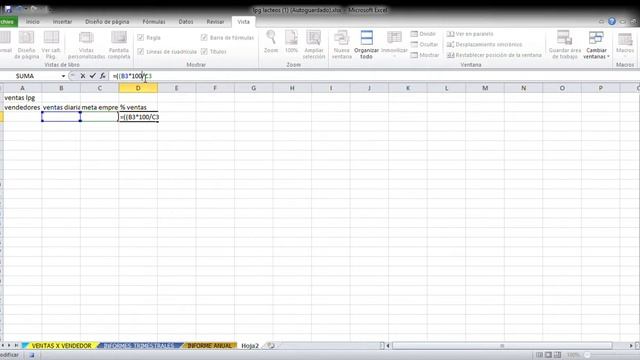The image size is (640, 360).
Task: Click Ver en paralelo icon
Action: coord(451,34)
